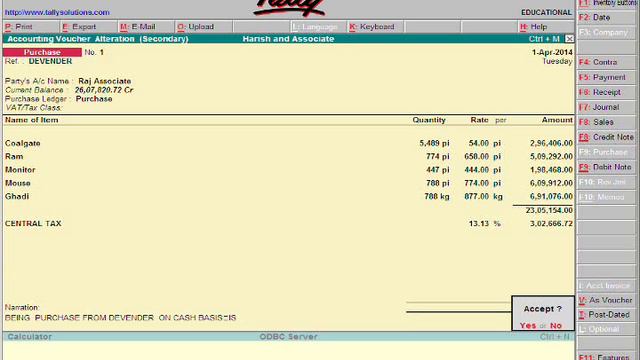Click the Quantity column header
This screenshot has width=640, height=360.
point(429,120)
